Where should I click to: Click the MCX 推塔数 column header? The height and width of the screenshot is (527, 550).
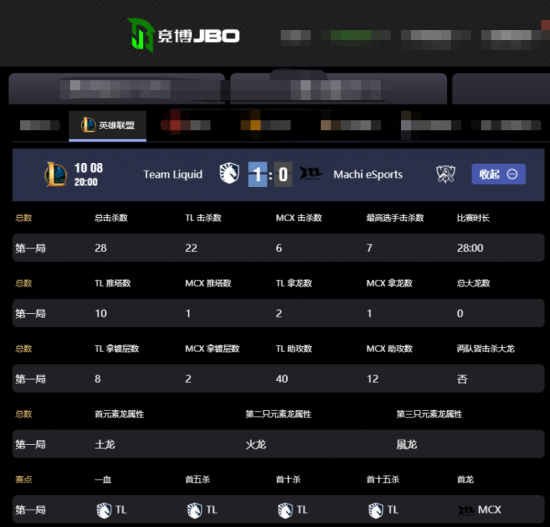(208, 283)
